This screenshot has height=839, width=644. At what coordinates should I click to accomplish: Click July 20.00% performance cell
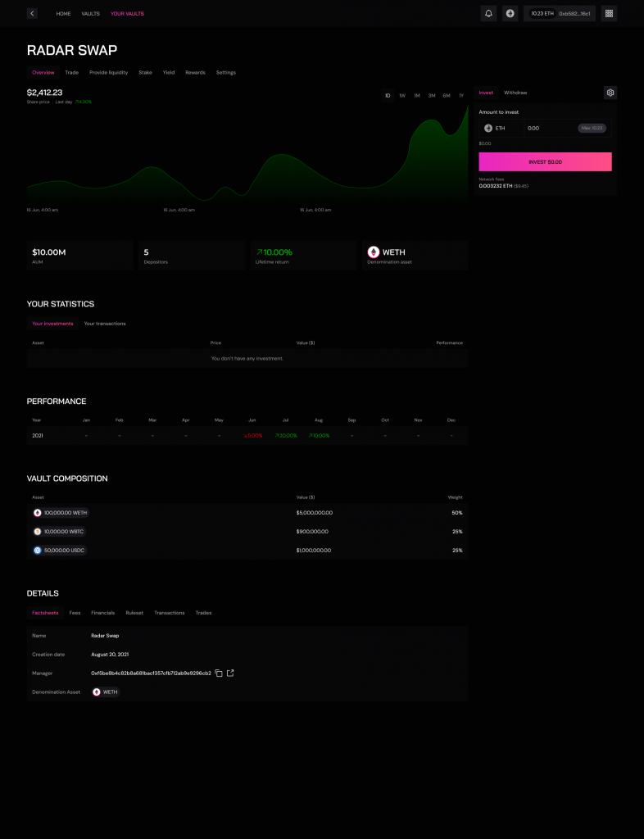286,436
